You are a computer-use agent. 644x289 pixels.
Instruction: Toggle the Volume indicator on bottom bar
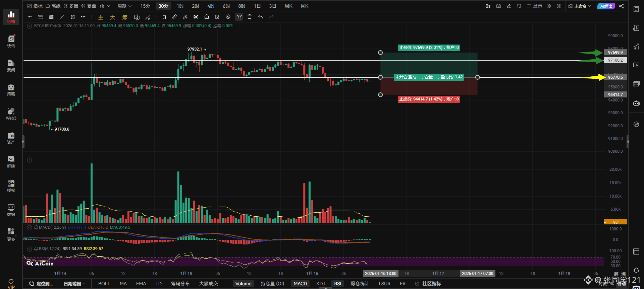tap(243, 284)
